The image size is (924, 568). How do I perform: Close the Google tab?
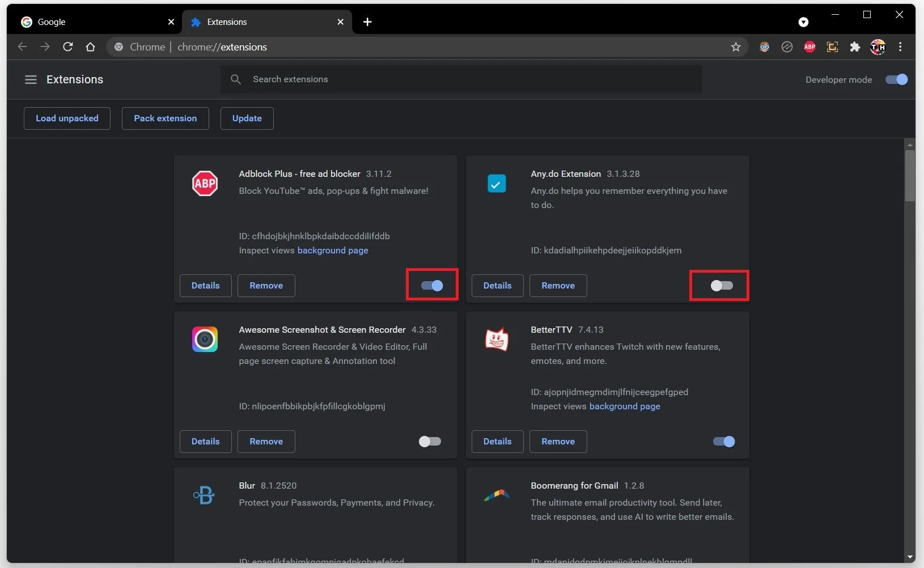click(x=171, y=22)
